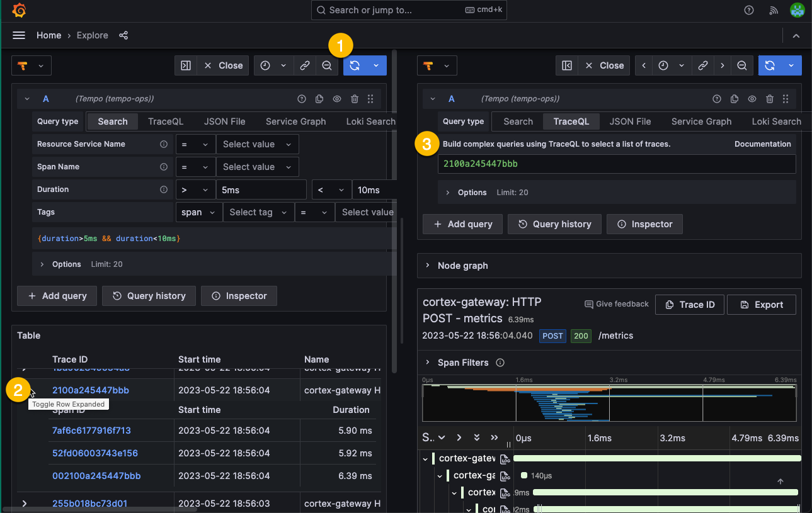Viewport: 812px width, 513px height.
Task: Copy shortened link for the left query
Action: [x=304, y=65]
